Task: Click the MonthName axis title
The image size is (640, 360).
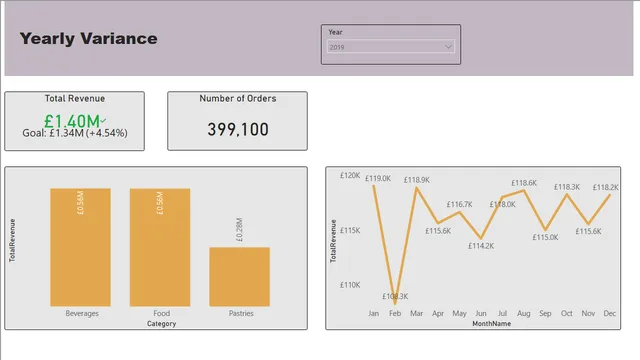Action: pyautogui.click(x=491, y=324)
